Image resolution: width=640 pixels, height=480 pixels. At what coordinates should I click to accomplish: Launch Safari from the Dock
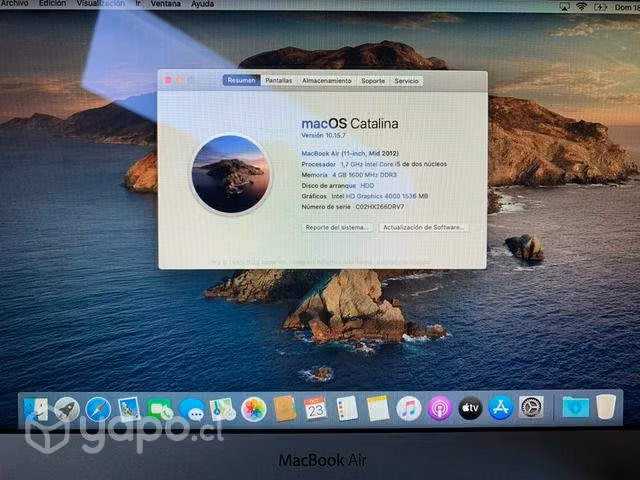(98, 409)
